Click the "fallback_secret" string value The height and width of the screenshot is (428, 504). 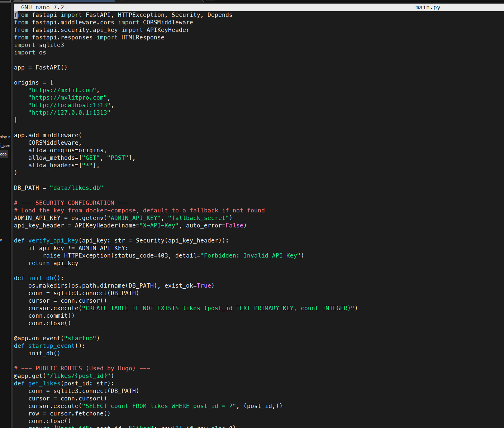(x=198, y=218)
